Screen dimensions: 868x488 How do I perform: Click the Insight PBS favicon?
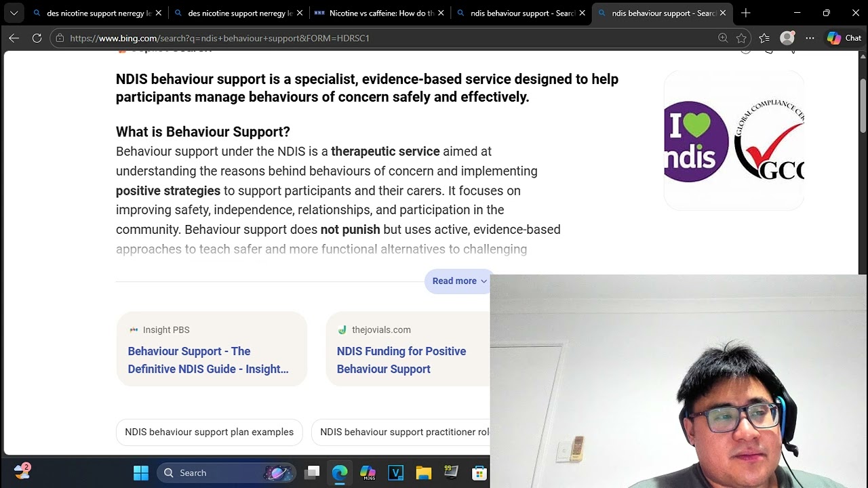pyautogui.click(x=134, y=330)
